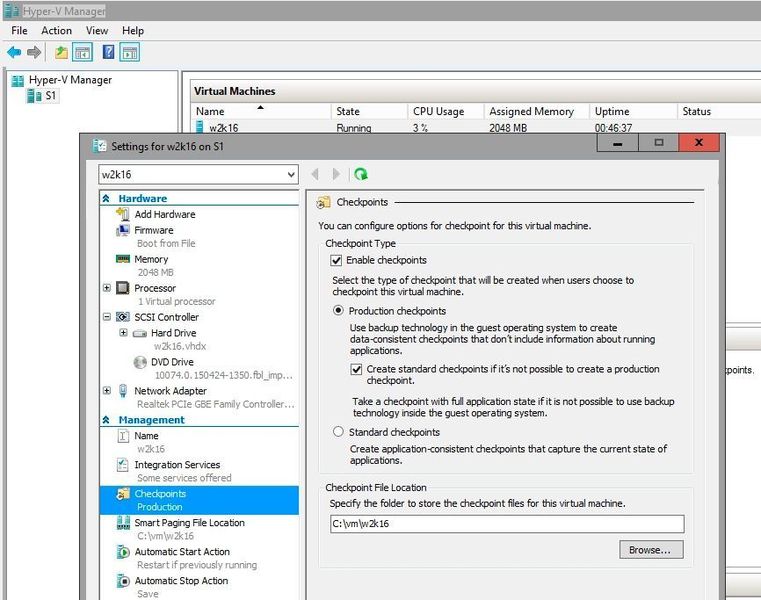761x600 pixels.
Task: Sort by CPU Usage column header
Action: (446, 111)
